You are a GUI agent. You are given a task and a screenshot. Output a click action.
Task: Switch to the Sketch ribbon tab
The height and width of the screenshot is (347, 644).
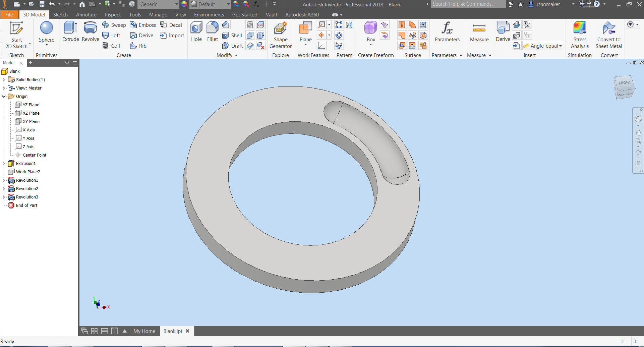[60, 15]
